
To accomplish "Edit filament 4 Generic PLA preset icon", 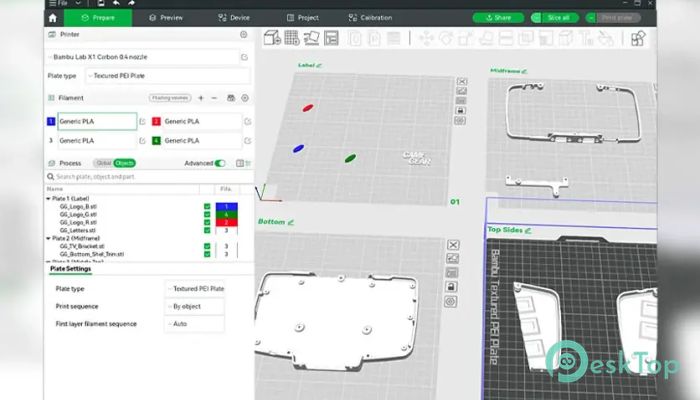I will click(x=247, y=141).
